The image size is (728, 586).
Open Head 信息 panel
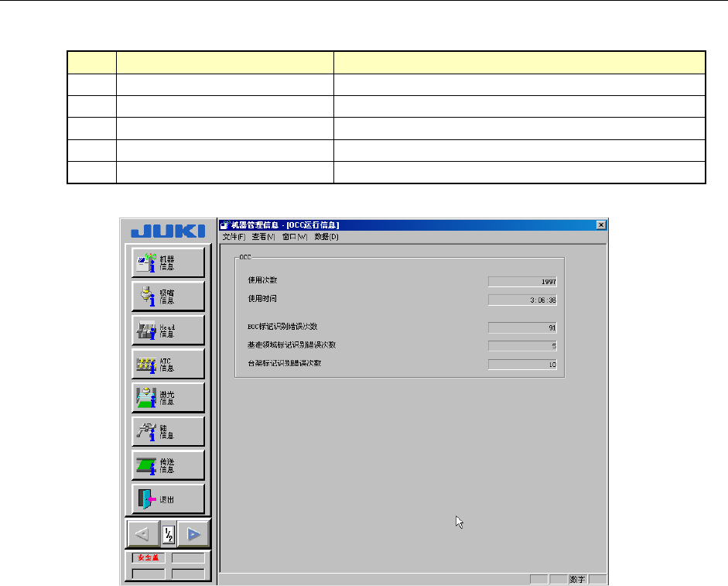point(168,331)
